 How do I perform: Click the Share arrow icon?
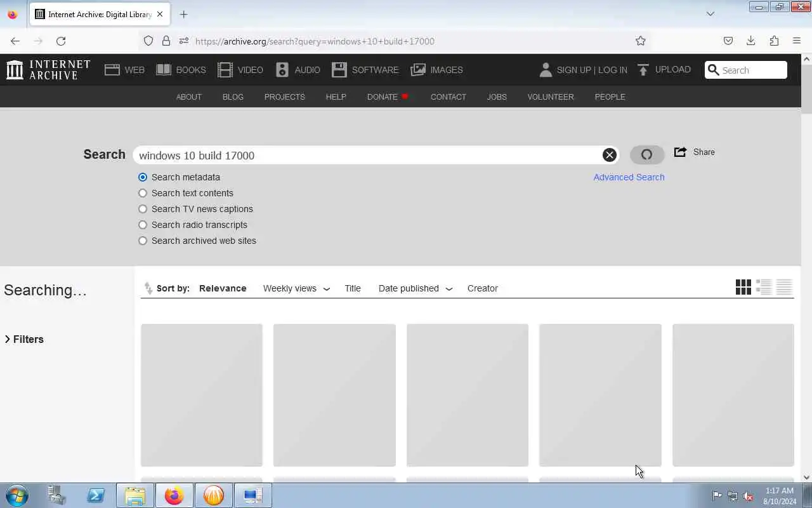680,152
